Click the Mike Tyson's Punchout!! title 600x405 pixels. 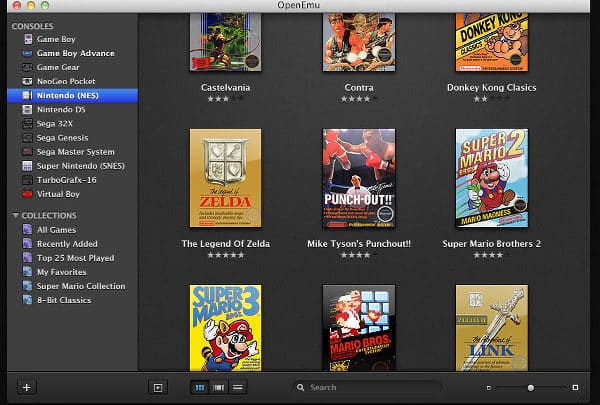tap(359, 244)
